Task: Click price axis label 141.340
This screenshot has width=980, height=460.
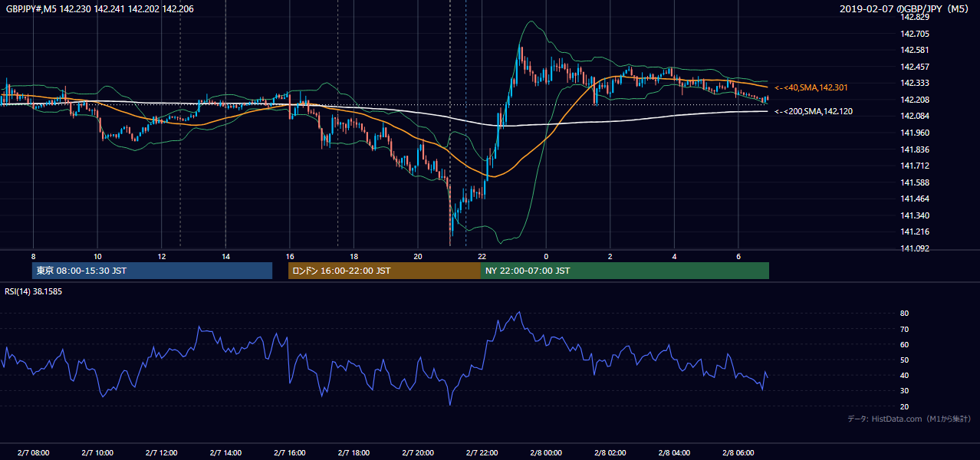Action: pyautogui.click(x=914, y=215)
